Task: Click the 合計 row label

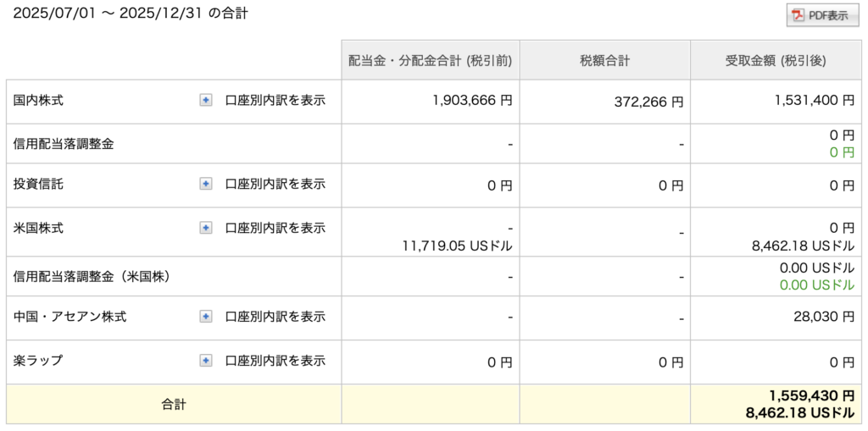Action: [x=174, y=404]
